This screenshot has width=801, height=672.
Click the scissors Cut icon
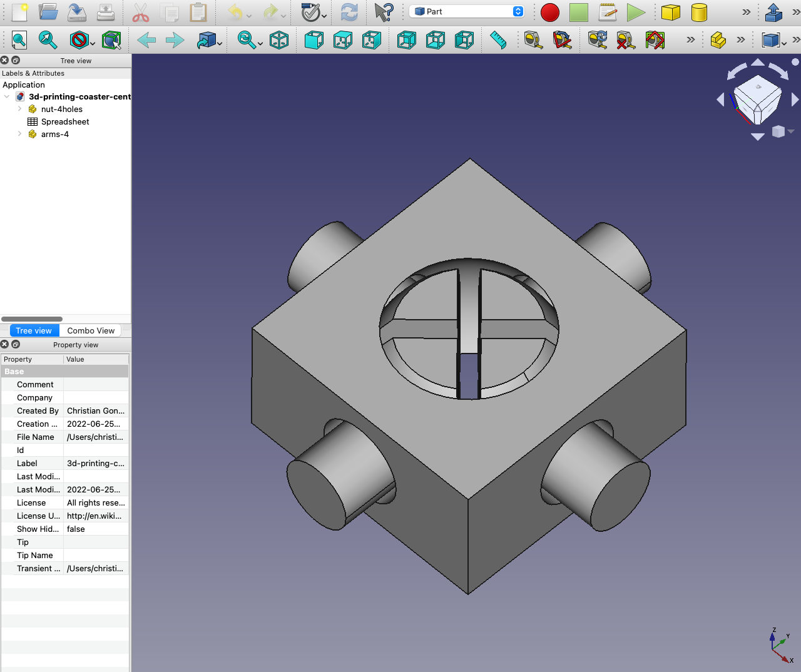[x=141, y=12]
